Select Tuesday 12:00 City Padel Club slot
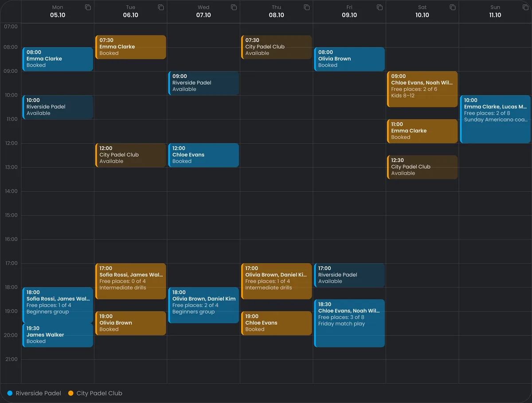The width and height of the screenshot is (532, 403). coord(131,155)
